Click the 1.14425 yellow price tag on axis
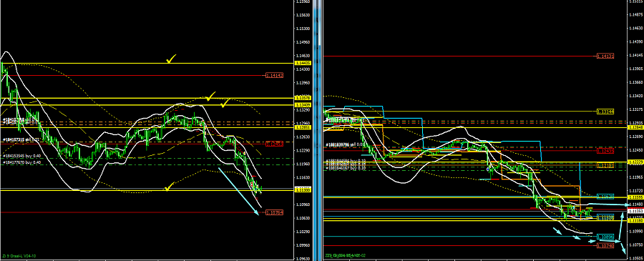Screen dimensions: 644x261 click(x=303, y=63)
